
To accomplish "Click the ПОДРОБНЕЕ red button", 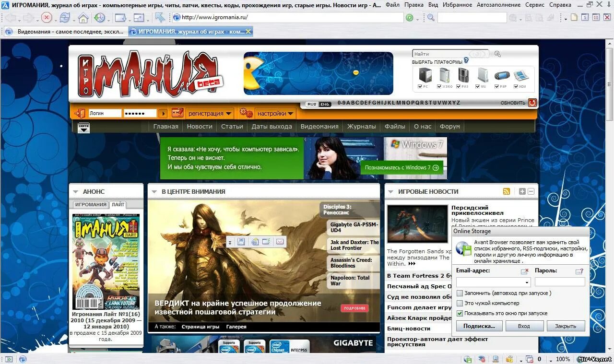I will [354, 308].
